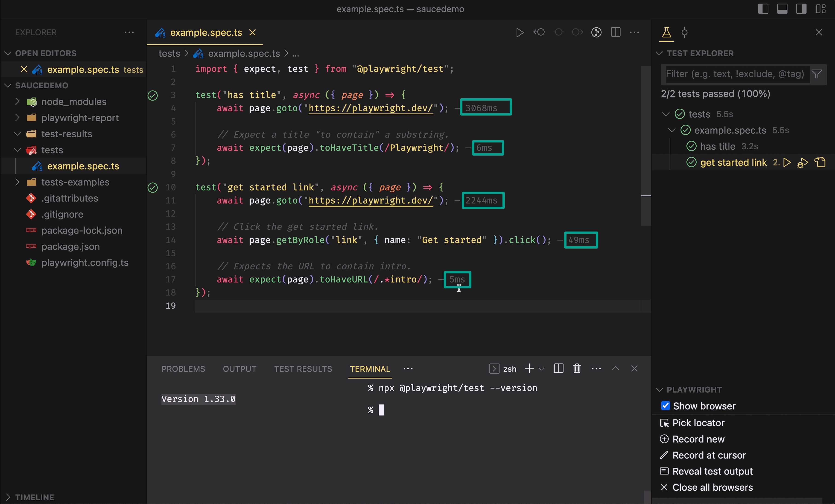Click Record new
The image size is (835, 504).
[698, 439]
